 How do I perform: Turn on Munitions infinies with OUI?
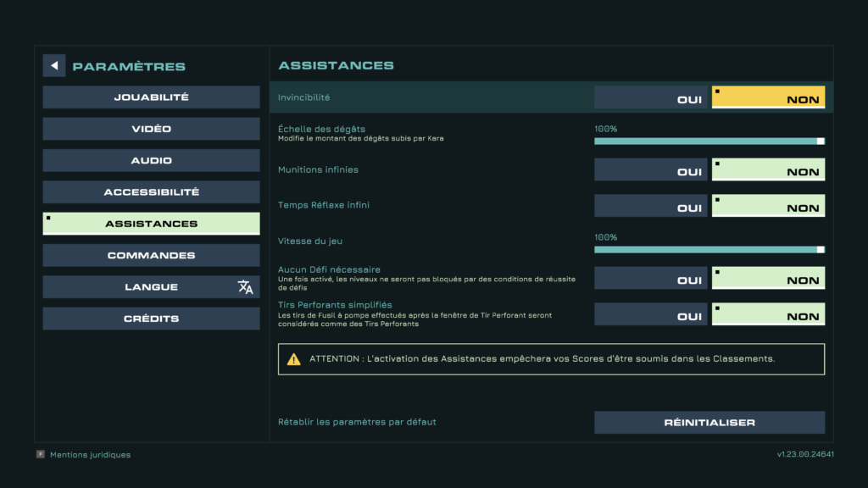(650, 169)
